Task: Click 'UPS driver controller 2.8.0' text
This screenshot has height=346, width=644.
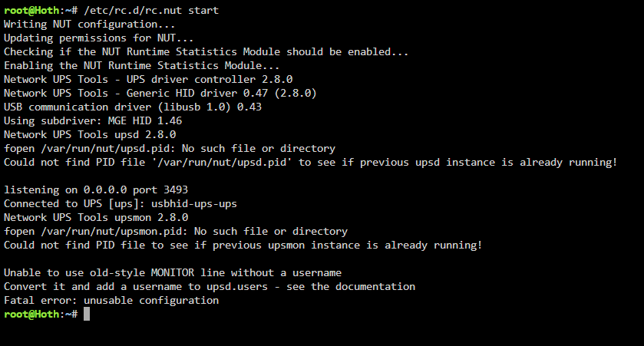Action: [210, 79]
